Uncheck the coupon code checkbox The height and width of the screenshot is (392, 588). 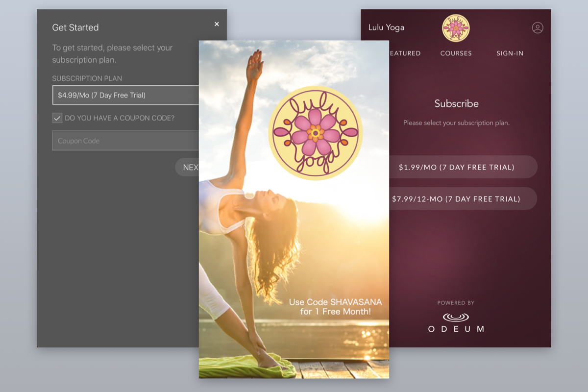point(57,118)
